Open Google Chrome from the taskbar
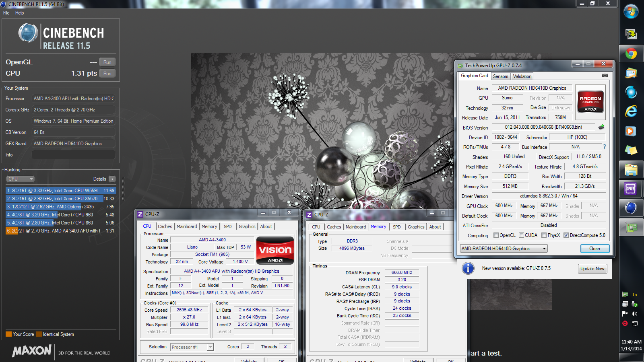The width and height of the screenshot is (644, 362). [x=631, y=53]
